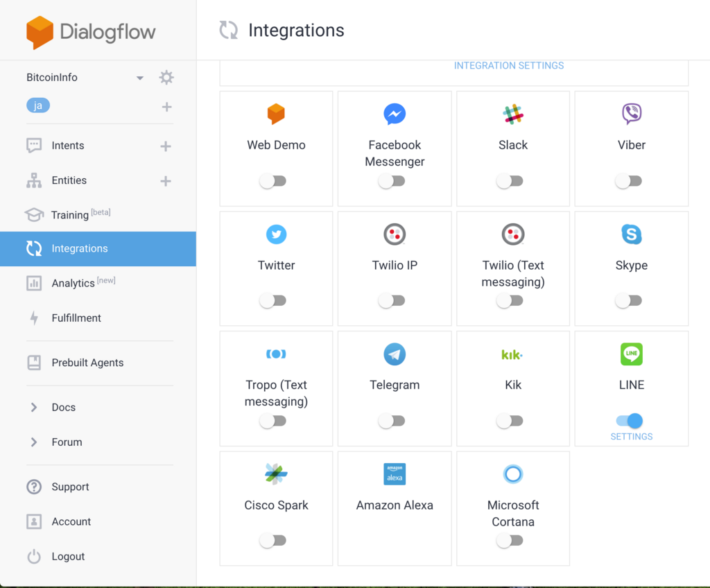Enable the Twitter integration toggle

coord(273,301)
